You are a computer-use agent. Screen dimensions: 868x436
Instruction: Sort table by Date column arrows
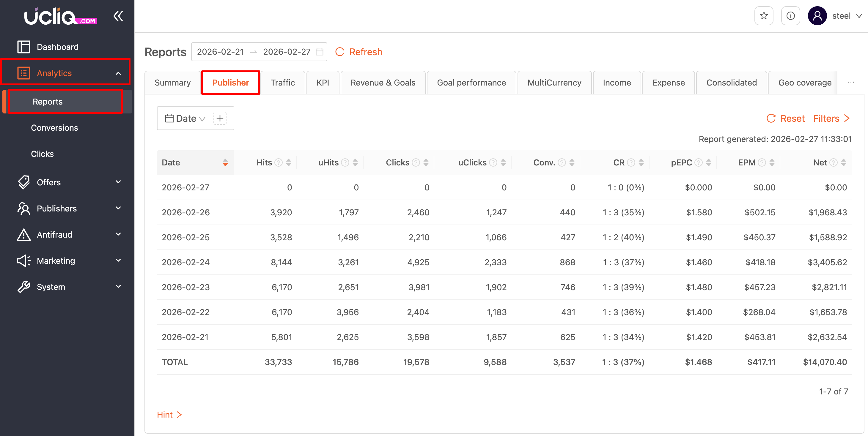pos(225,163)
